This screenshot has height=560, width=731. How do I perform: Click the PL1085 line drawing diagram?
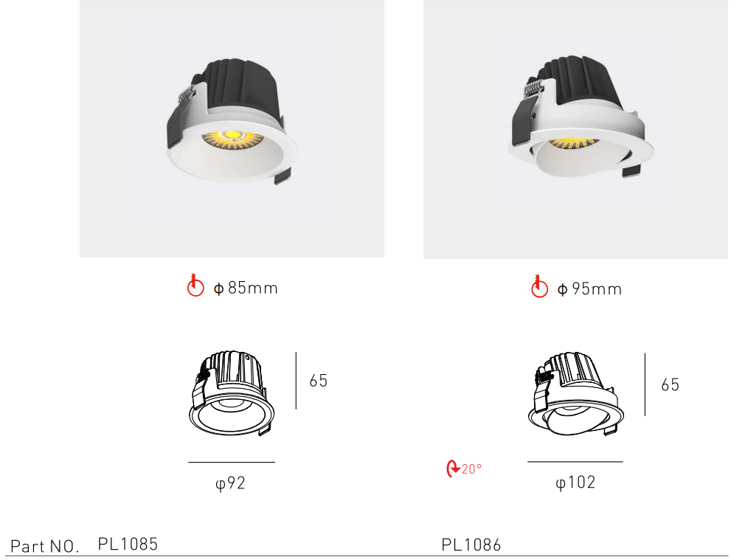[232, 393]
